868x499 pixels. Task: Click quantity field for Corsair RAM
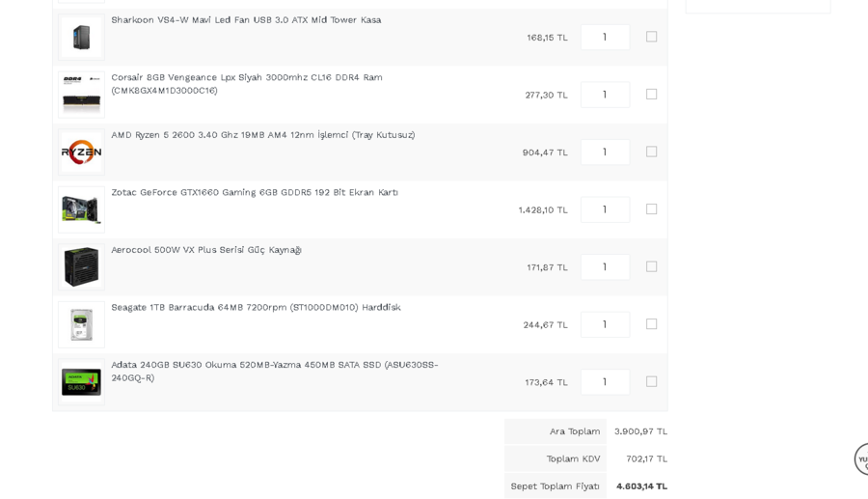(x=605, y=95)
